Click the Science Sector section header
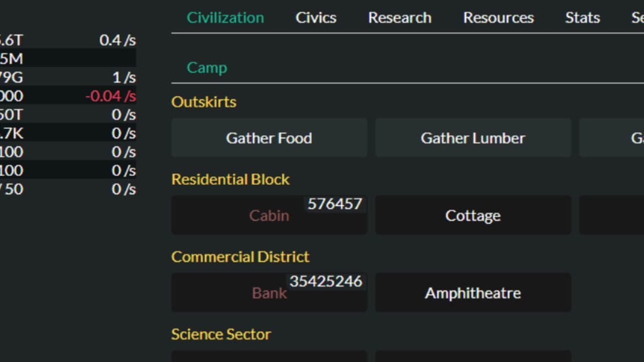Viewport: 644px width, 362px height. pyautogui.click(x=221, y=334)
